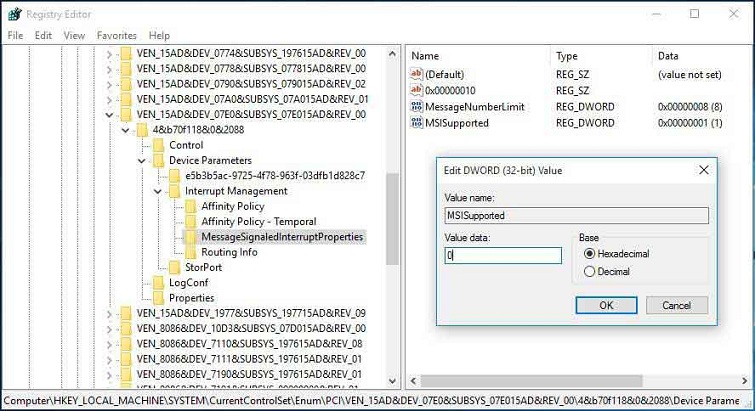Click the Registry Editor app icon in title bar

click(x=15, y=14)
